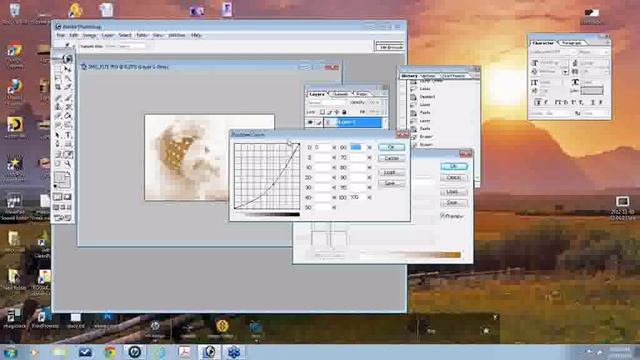The width and height of the screenshot is (640, 360).
Task: Click foreground color swatch in toolbox
Action: pyautogui.click(x=60, y=177)
